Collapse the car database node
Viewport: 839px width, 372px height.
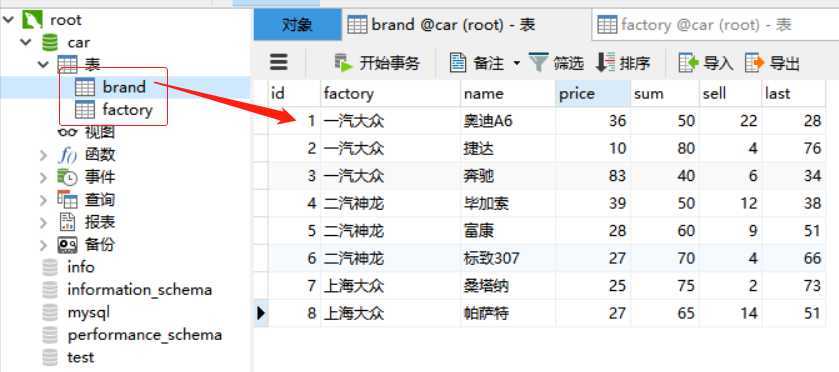(26, 42)
